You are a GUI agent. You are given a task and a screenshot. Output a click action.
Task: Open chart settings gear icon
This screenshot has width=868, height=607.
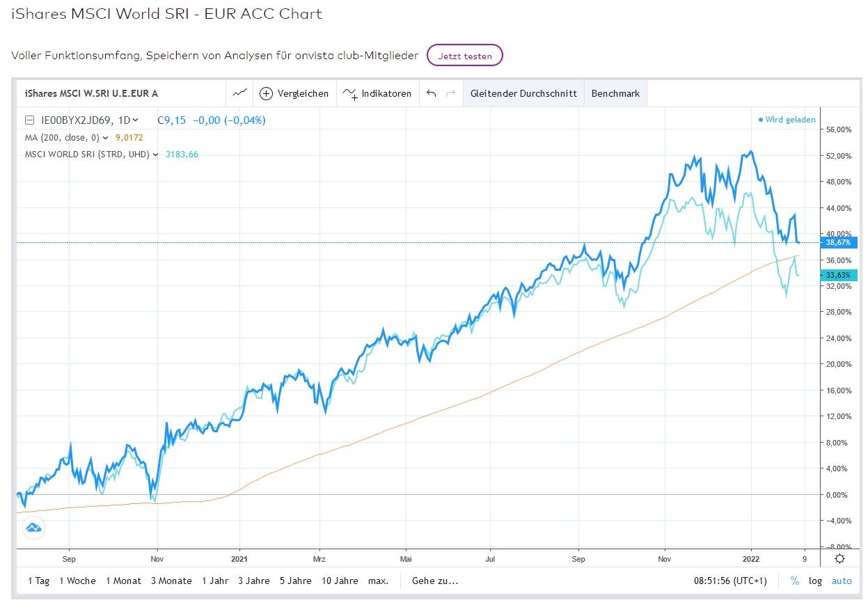coord(840,558)
